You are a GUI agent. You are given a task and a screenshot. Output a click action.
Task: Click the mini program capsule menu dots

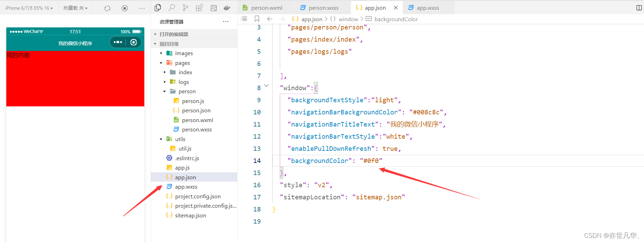118,42
